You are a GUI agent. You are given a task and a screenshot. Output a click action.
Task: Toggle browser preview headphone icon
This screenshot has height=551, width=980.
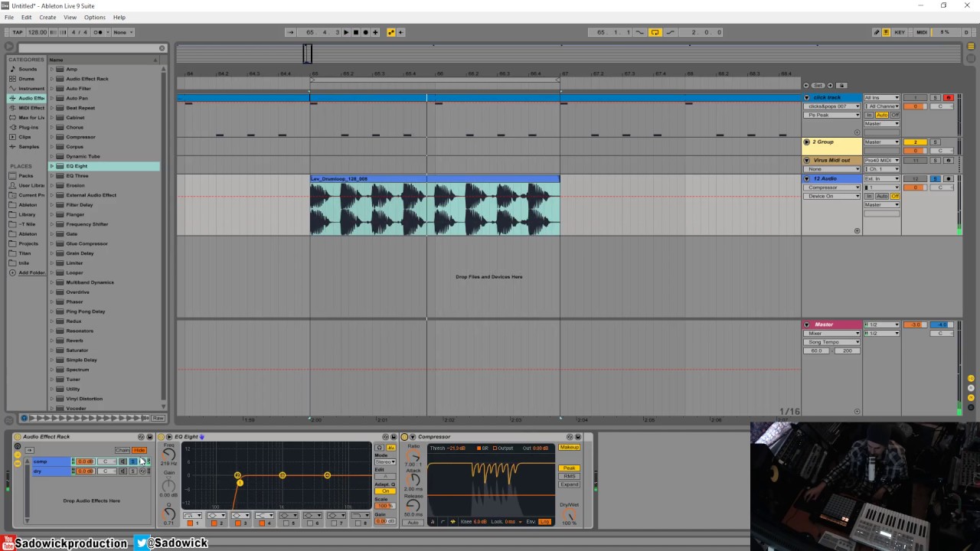coord(24,418)
